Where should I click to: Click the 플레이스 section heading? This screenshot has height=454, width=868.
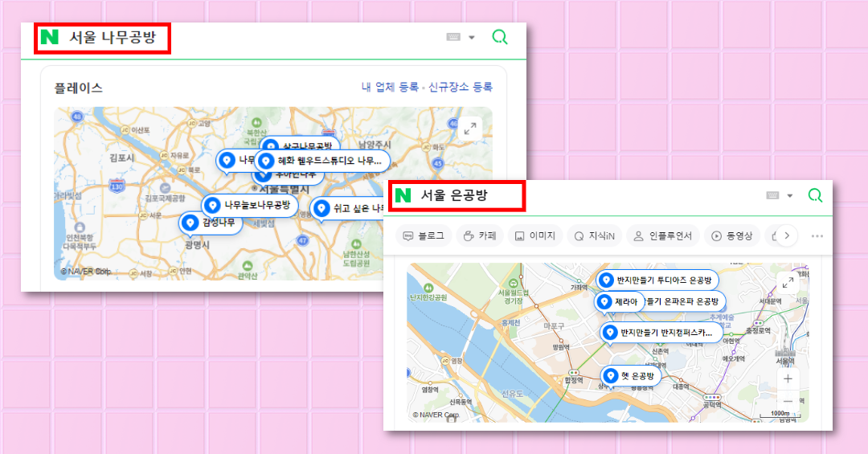(78, 88)
